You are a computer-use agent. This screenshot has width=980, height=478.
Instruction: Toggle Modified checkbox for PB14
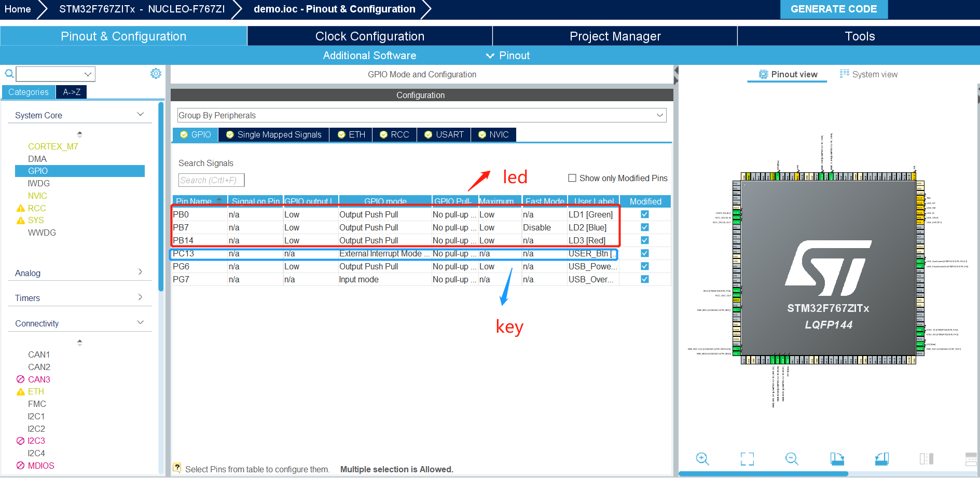pos(645,240)
